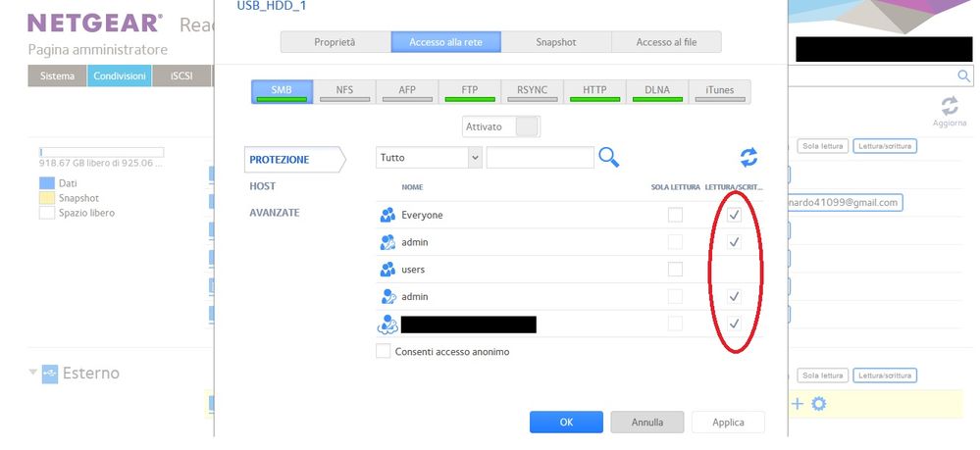Select the DLNA protocol tab
The height and width of the screenshot is (450, 980).
(657, 92)
